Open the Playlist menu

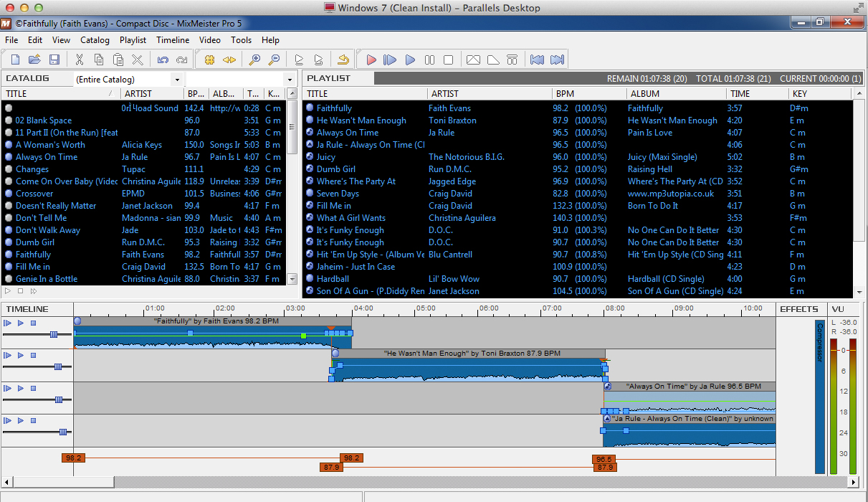click(x=133, y=40)
